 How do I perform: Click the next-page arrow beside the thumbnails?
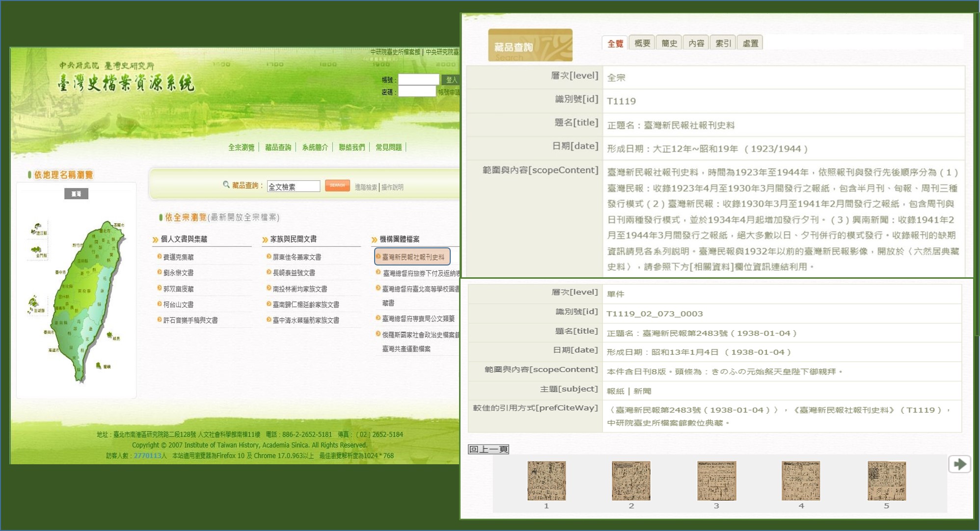pyautogui.click(x=959, y=464)
